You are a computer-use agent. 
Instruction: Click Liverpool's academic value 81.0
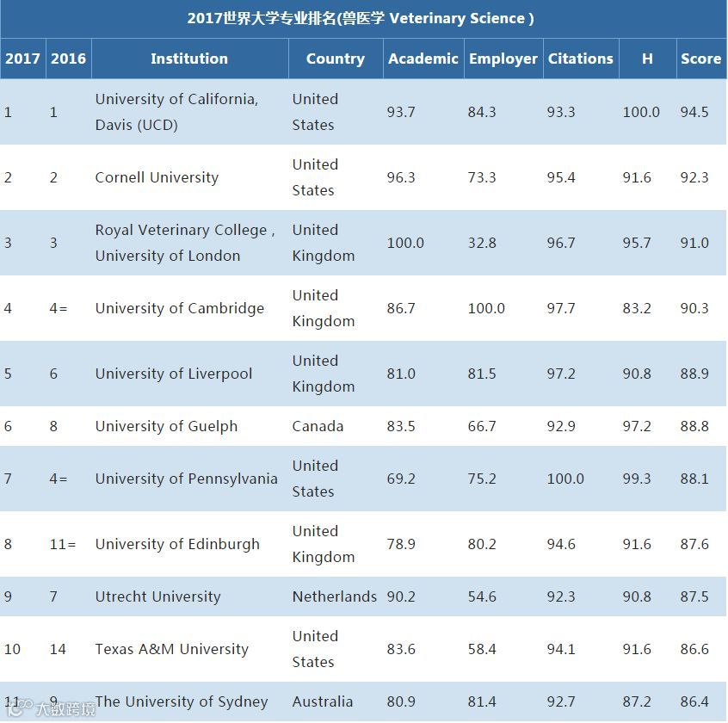[401, 374]
